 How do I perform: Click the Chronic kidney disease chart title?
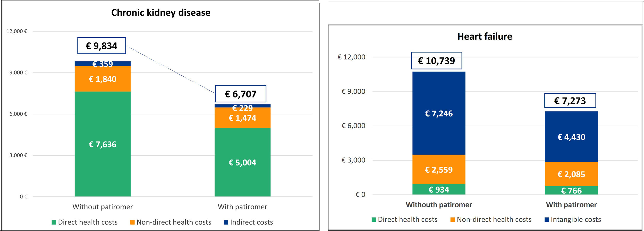(x=161, y=13)
